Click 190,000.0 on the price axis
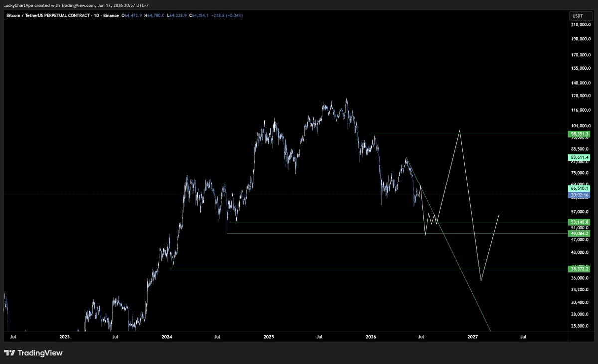The height and width of the screenshot is (364, 598). click(581, 39)
